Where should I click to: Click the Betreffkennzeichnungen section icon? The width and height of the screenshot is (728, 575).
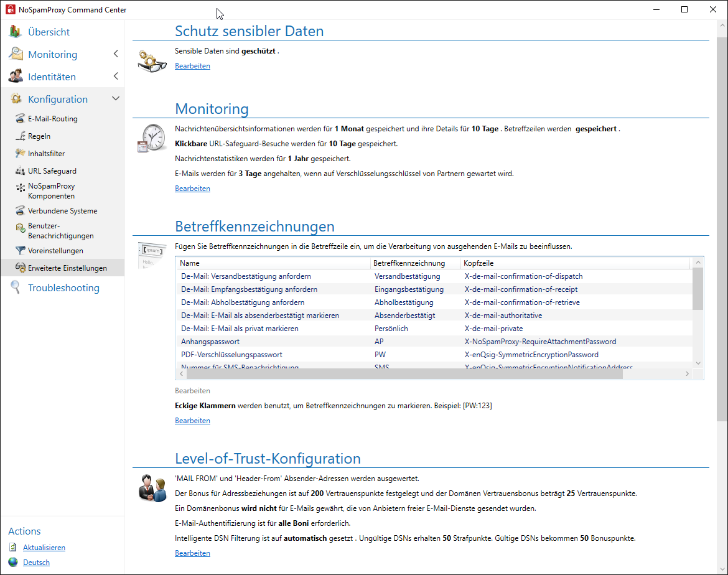click(x=152, y=255)
